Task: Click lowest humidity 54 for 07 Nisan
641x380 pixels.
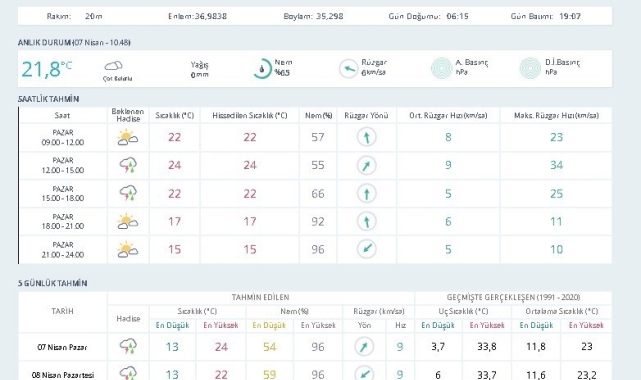Action: pos(269,347)
